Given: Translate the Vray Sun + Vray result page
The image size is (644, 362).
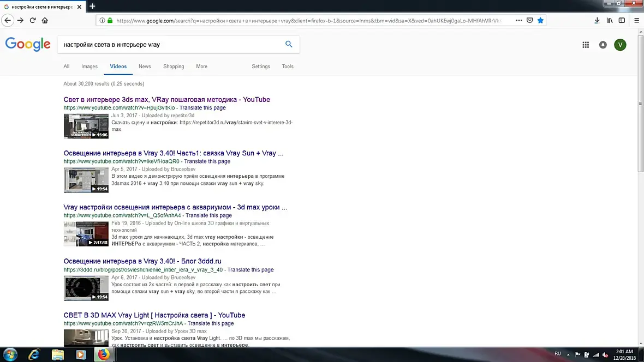Looking at the screenshot, I should coord(207,161).
